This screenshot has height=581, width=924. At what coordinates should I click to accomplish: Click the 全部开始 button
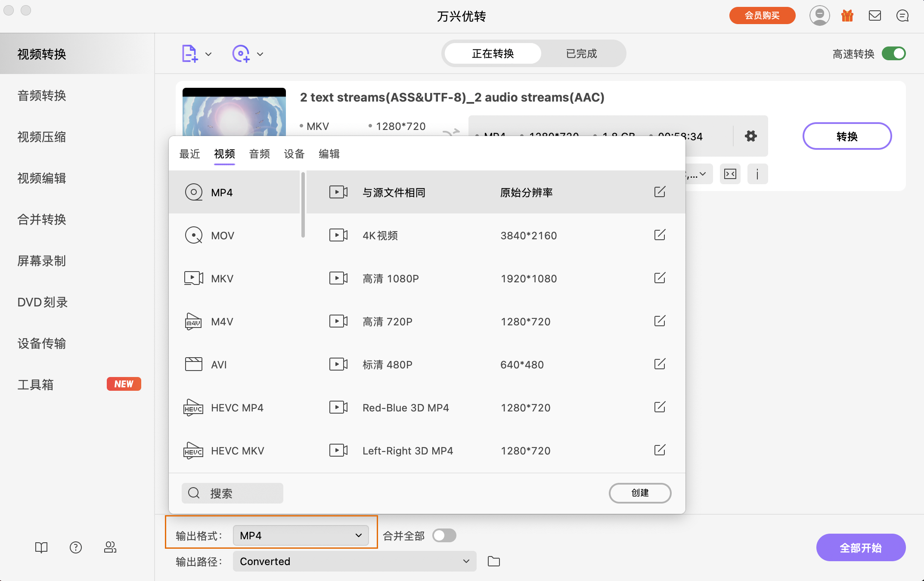860,547
